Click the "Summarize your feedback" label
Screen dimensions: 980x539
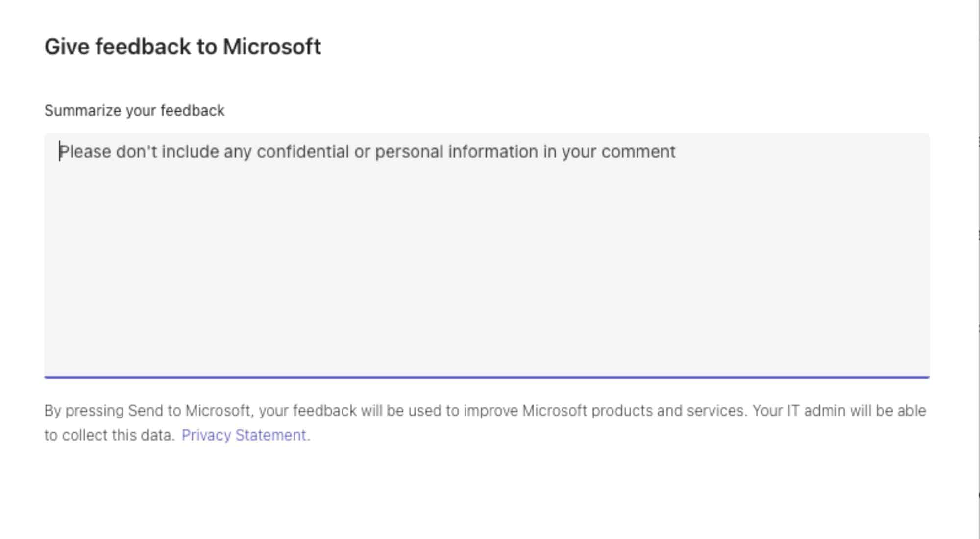pyautogui.click(x=135, y=110)
